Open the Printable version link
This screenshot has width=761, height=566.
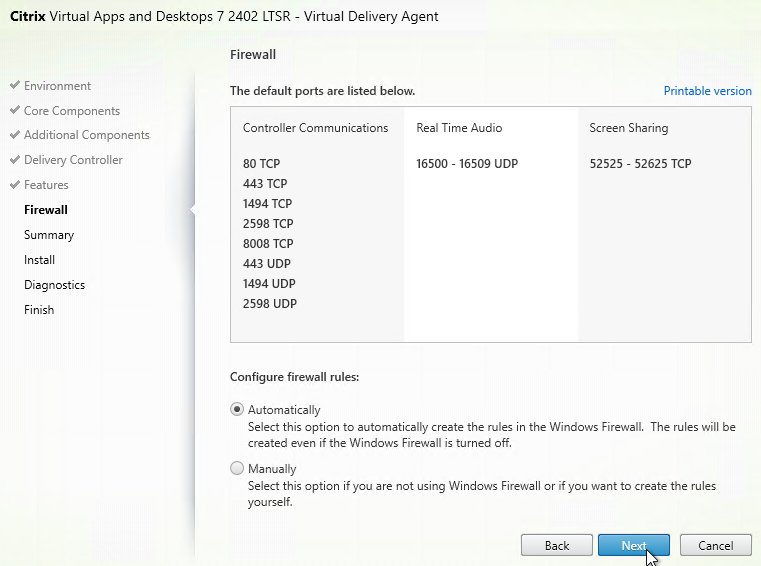(707, 91)
